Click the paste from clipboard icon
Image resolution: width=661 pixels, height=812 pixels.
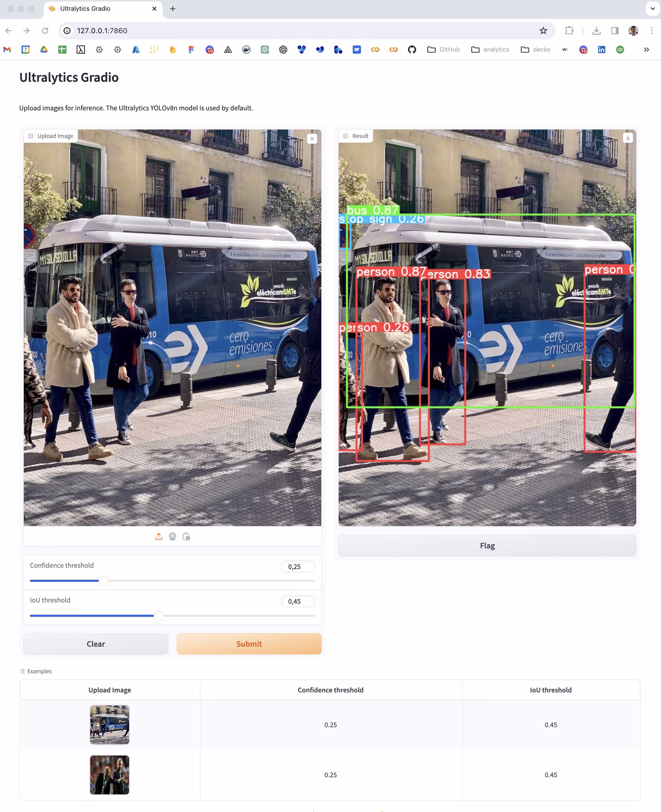(186, 537)
